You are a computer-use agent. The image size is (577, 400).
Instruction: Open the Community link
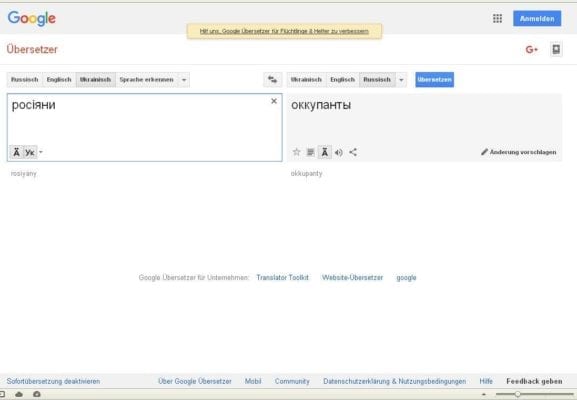coord(292,381)
